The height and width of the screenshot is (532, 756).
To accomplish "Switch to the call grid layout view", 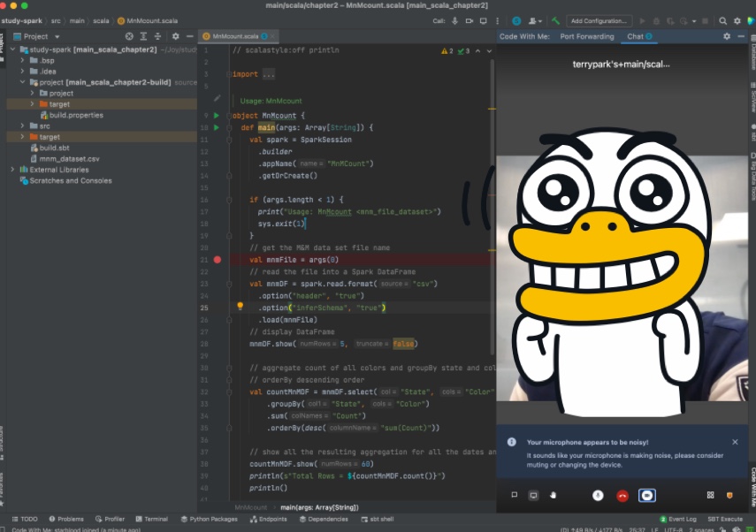I will coord(710,495).
